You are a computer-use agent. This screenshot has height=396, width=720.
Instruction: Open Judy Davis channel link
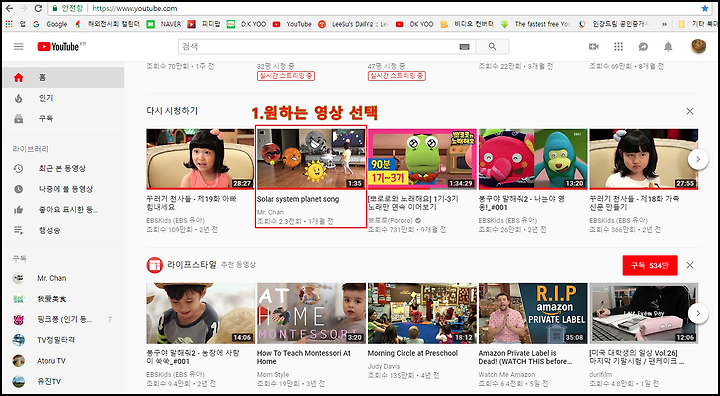(x=384, y=367)
